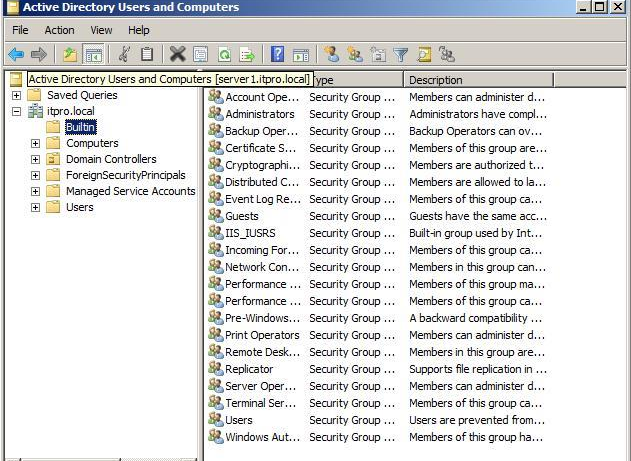
Task: Click the Back arrow toolbar icon
Action: 16,54
